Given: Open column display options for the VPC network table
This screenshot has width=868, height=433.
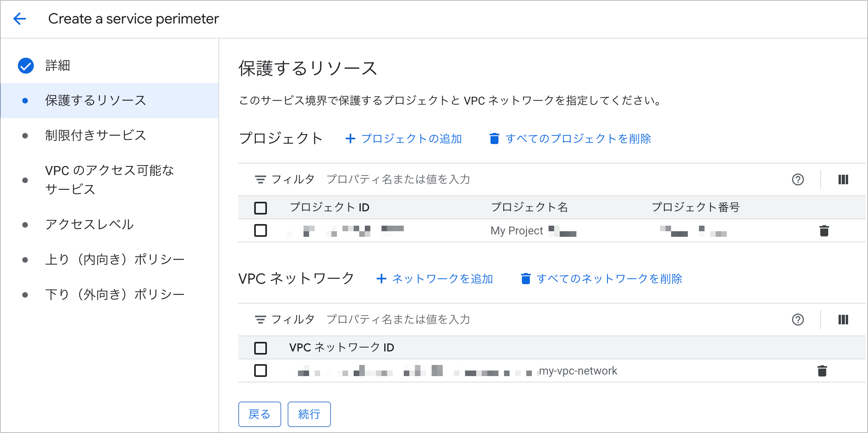Looking at the screenshot, I should (x=843, y=320).
